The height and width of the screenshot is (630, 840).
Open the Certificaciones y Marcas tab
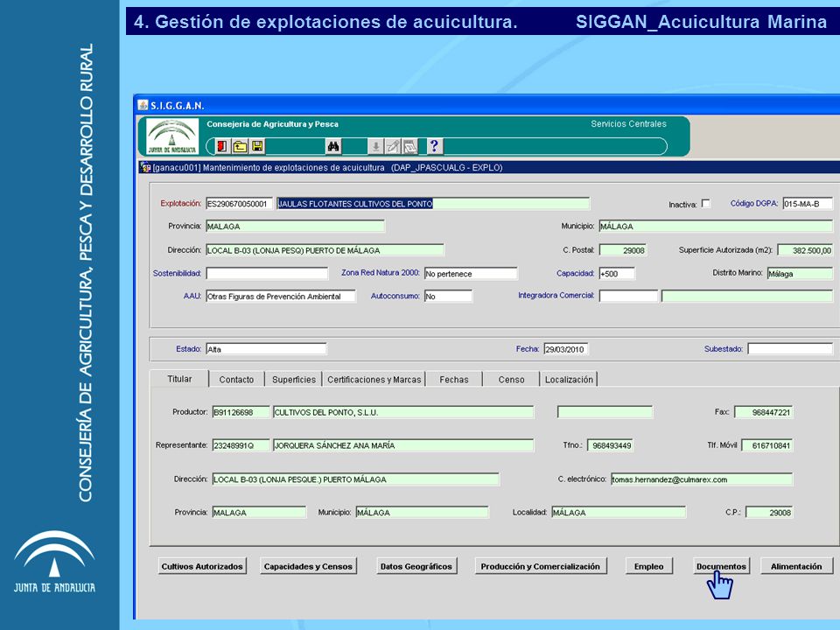[374, 379]
